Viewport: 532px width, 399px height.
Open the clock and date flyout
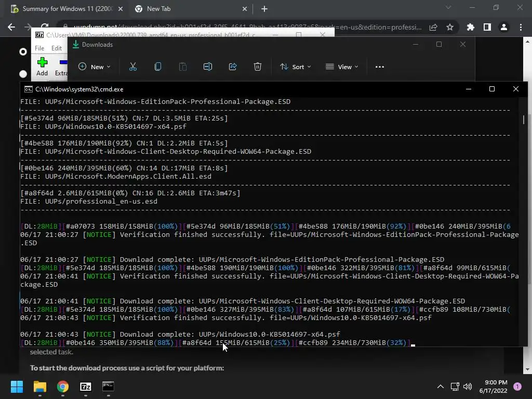[493, 387]
